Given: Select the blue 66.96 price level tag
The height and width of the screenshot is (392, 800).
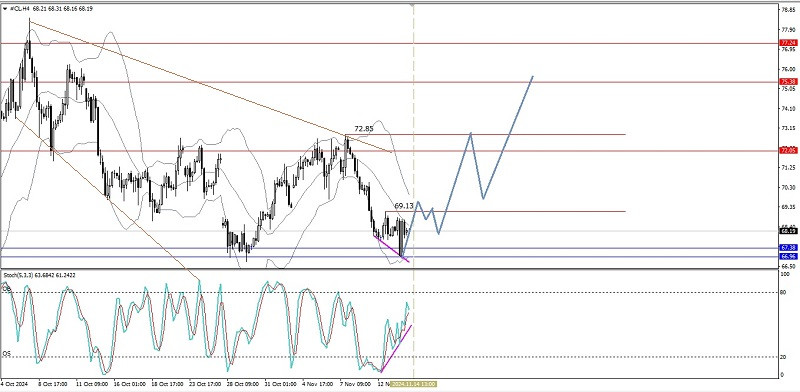Looking at the screenshot, I should coord(789,256).
